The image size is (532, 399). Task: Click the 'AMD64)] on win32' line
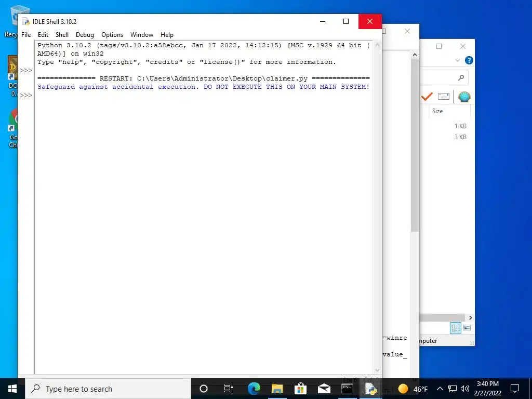pyautogui.click(x=70, y=54)
